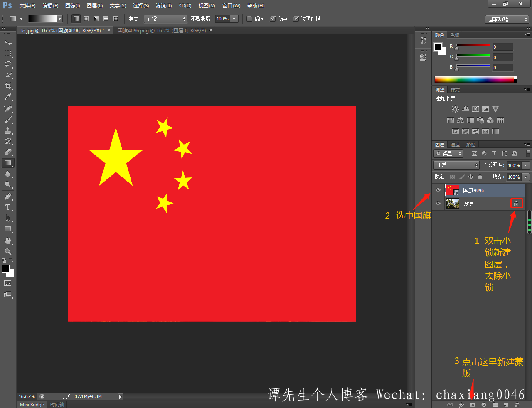Click the lock icon on 背景 layer
Image resolution: width=532 pixels, height=408 pixels.
pos(516,204)
